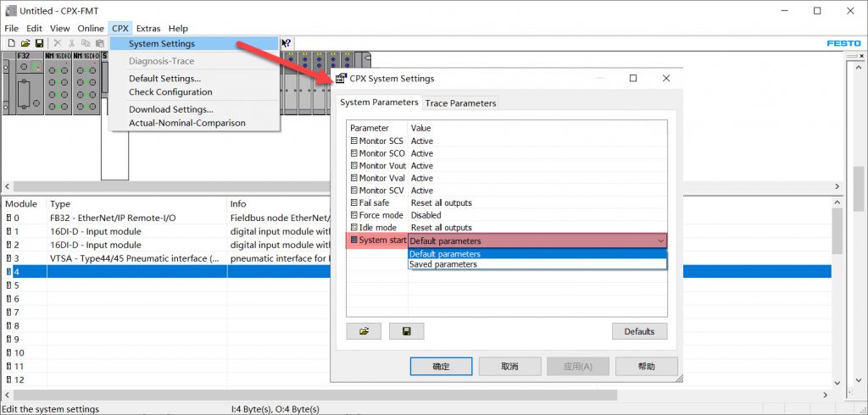Click the Force mode parameter icon

click(354, 214)
